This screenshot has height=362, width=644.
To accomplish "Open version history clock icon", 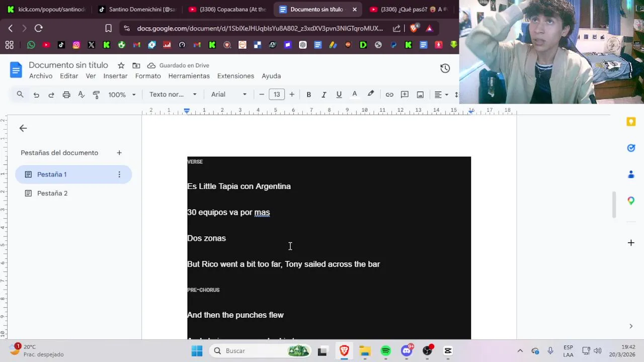I will [x=445, y=68].
